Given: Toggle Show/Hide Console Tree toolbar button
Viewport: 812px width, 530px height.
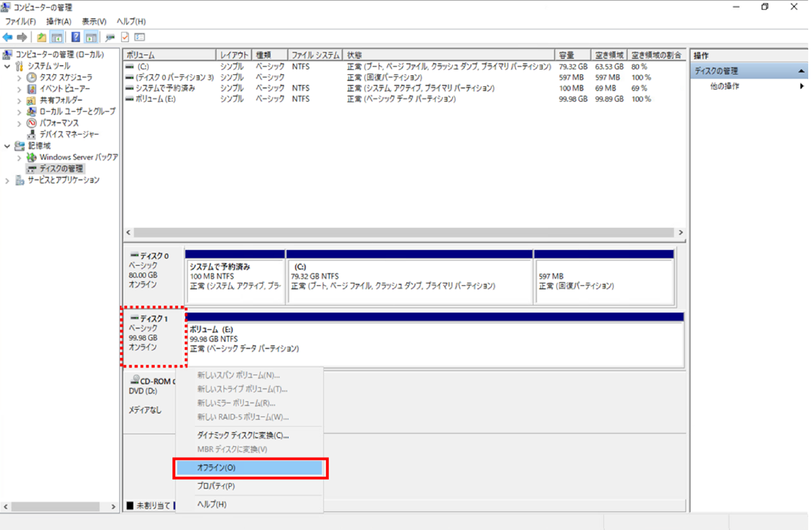Looking at the screenshot, I should click(x=57, y=37).
